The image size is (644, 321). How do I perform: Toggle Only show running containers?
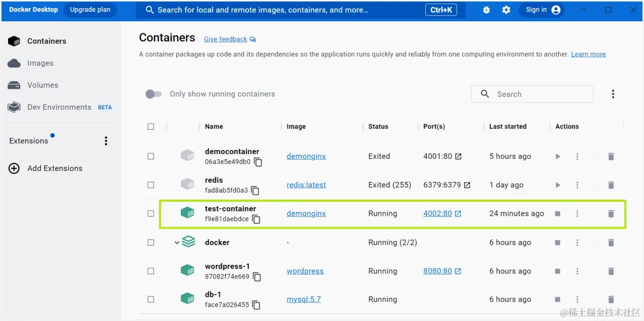[154, 94]
